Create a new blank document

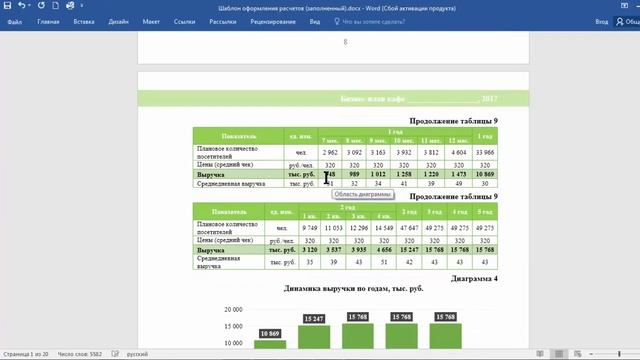(x=56, y=6)
